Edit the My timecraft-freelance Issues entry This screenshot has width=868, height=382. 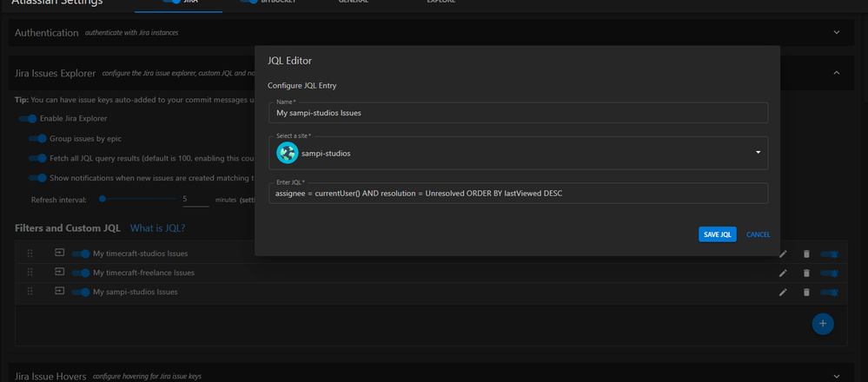click(783, 273)
